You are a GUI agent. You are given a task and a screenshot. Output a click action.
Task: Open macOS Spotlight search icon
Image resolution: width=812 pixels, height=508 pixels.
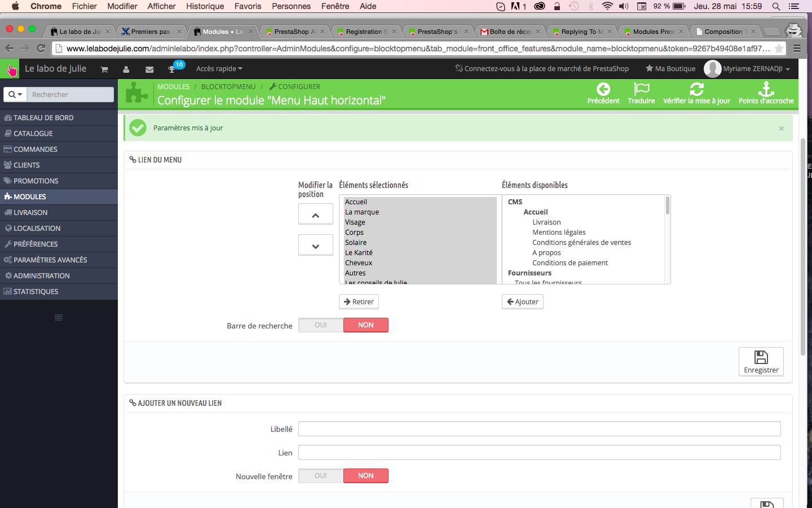coord(776,6)
